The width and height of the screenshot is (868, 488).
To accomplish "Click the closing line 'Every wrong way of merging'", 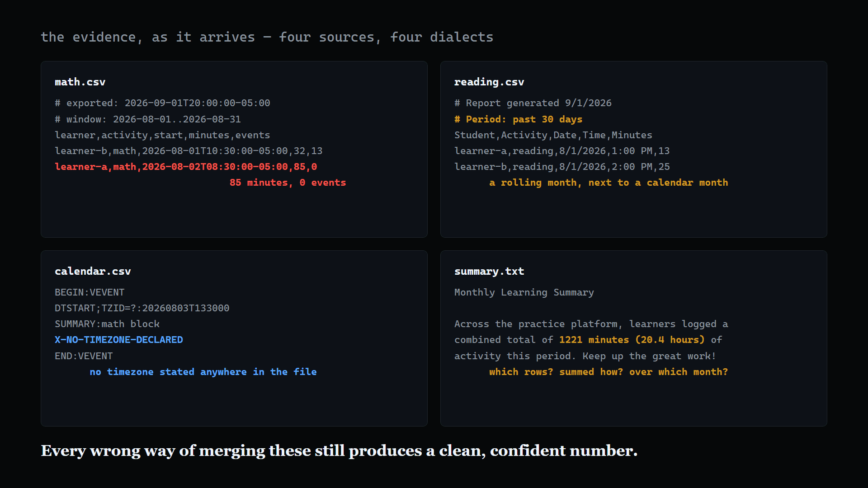I will click(x=339, y=451).
